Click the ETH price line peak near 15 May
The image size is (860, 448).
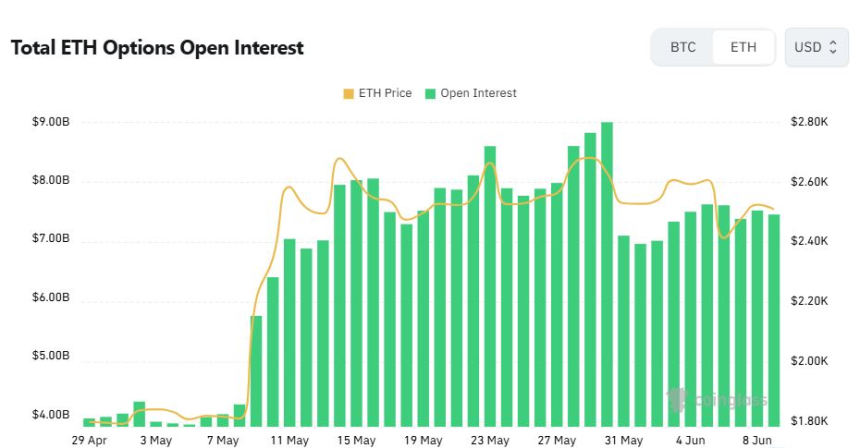pos(340,159)
